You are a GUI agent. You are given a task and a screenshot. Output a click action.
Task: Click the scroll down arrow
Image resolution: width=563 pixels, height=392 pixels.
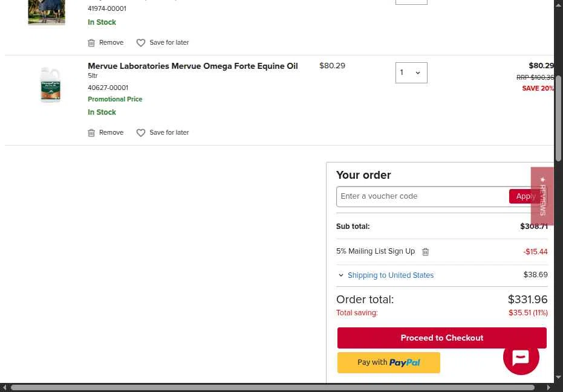(x=558, y=378)
